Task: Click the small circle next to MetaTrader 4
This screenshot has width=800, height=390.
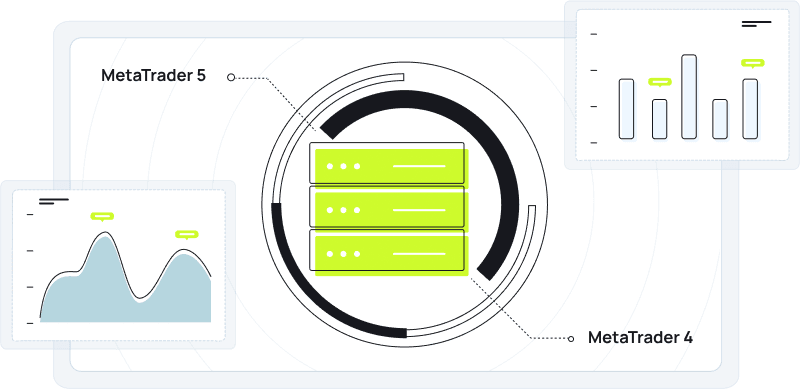Action: 571,338
